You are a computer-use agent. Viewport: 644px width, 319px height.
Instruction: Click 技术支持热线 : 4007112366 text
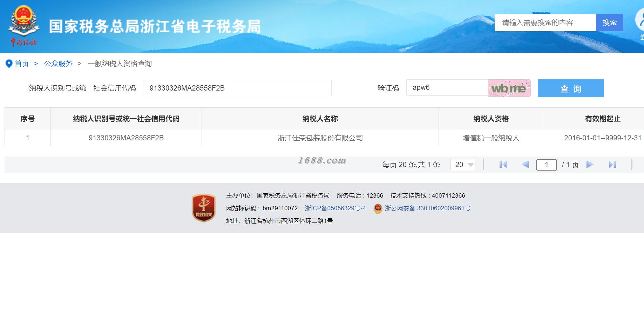[x=428, y=196]
